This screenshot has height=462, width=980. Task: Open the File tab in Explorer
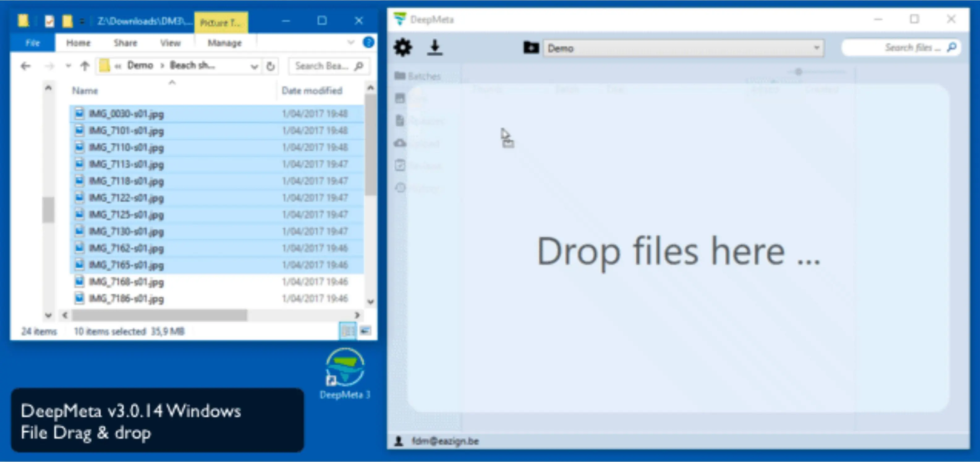pos(33,43)
